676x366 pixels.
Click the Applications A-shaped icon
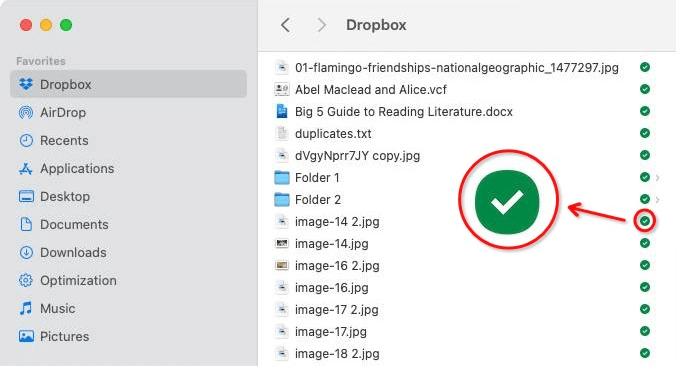(x=26, y=169)
